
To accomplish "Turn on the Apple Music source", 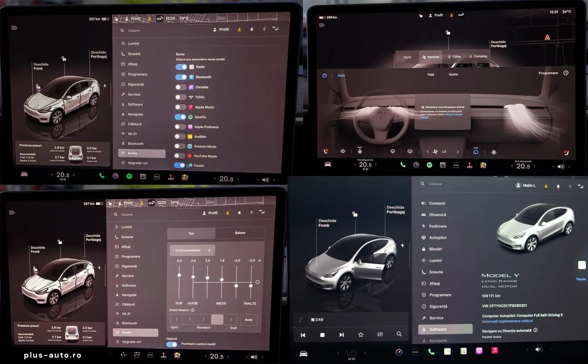I will pyautogui.click(x=180, y=107).
